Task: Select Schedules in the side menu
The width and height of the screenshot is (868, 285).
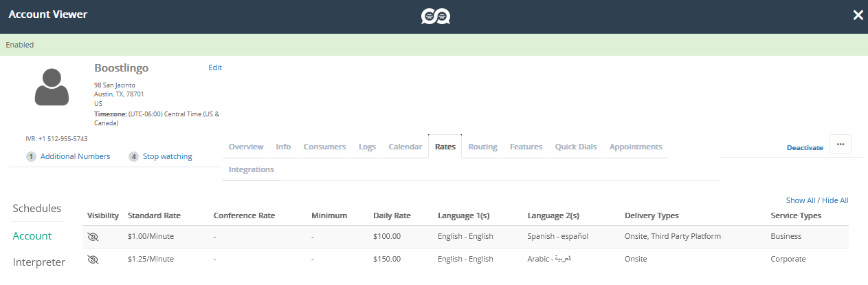Action: 37,208
